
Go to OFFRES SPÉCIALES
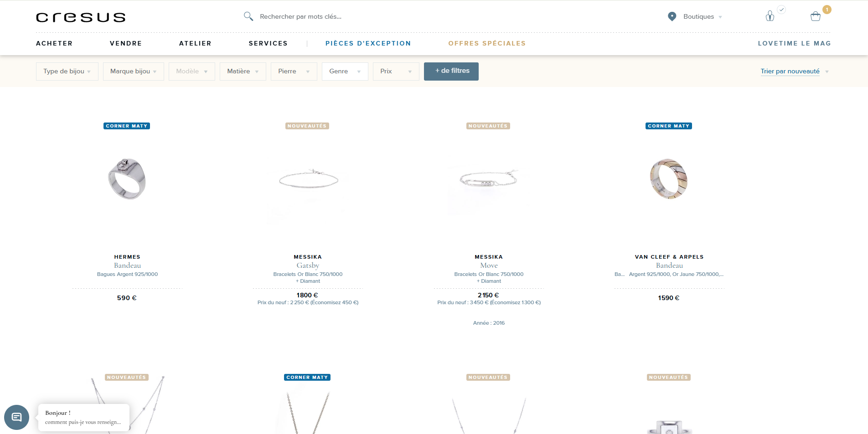(x=487, y=43)
